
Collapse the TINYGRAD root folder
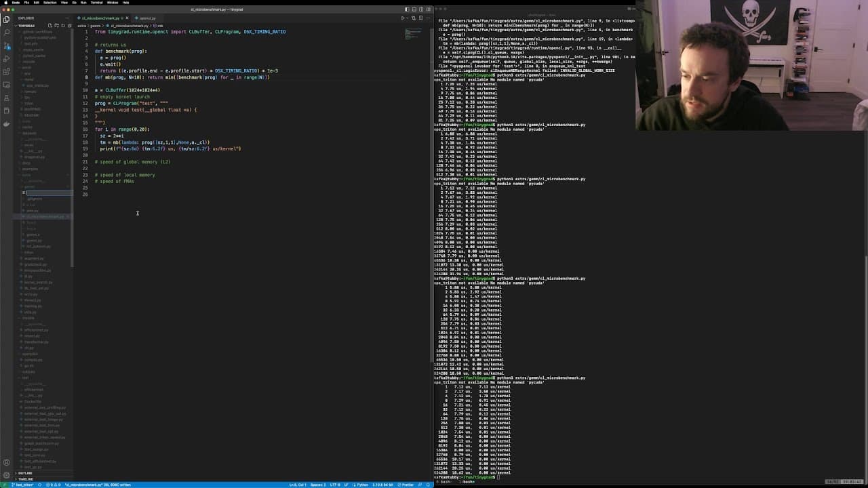(27, 26)
